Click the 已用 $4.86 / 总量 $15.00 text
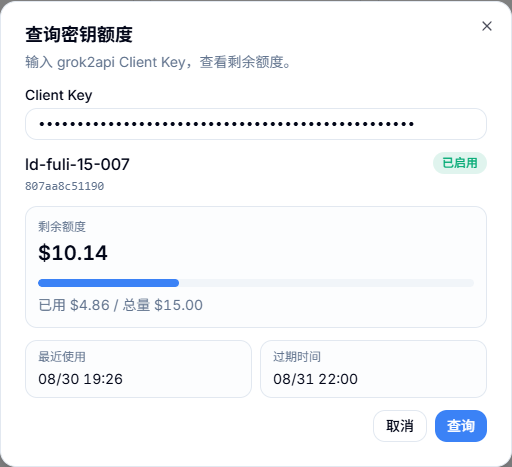Image resolution: width=512 pixels, height=467 pixels. [x=120, y=305]
